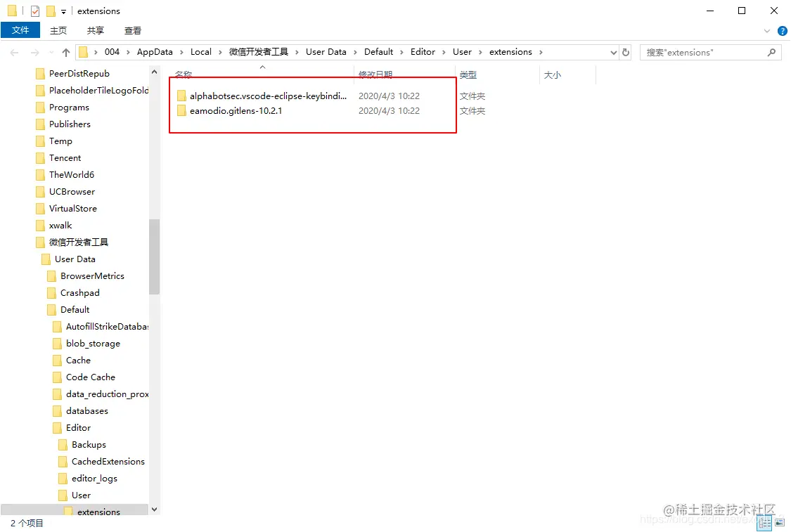
Task: Select Crashpad in the navigation tree
Action: pos(80,293)
